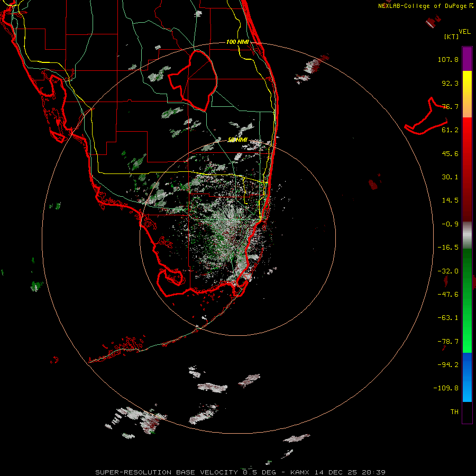The image size is (476, 476).
Task: Pick the gray band near zero velocity
Action: coord(467,235)
